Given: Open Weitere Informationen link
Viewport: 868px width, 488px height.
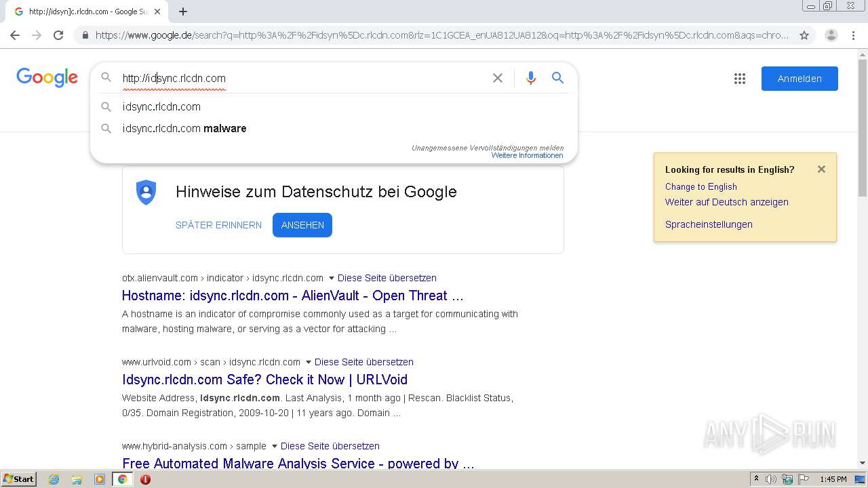Looking at the screenshot, I should (527, 155).
